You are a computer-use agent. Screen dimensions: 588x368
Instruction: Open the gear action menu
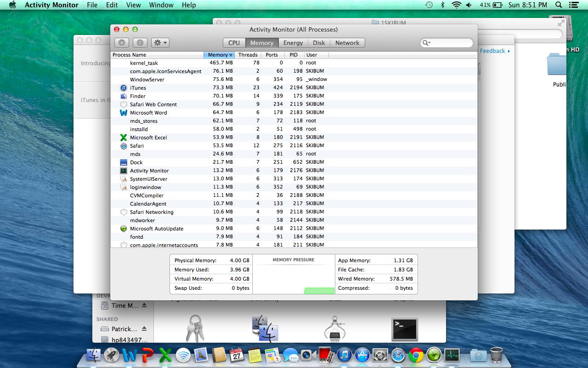pos(160,43)
